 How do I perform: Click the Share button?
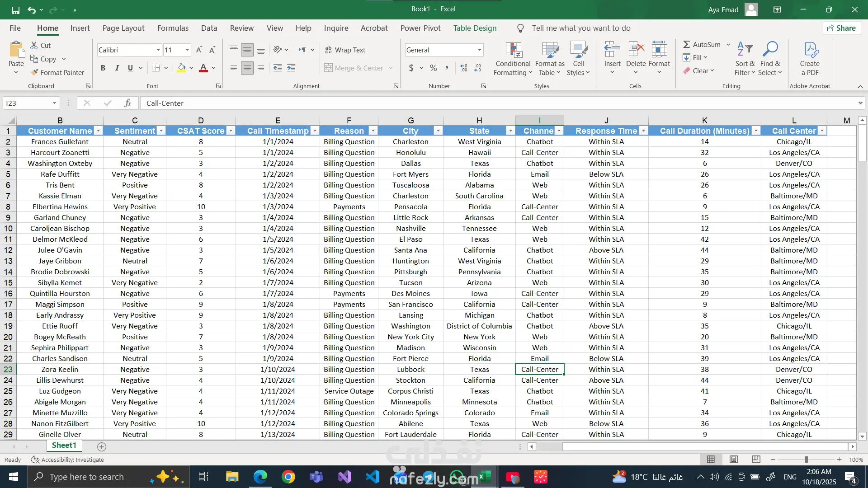point(841,28)
